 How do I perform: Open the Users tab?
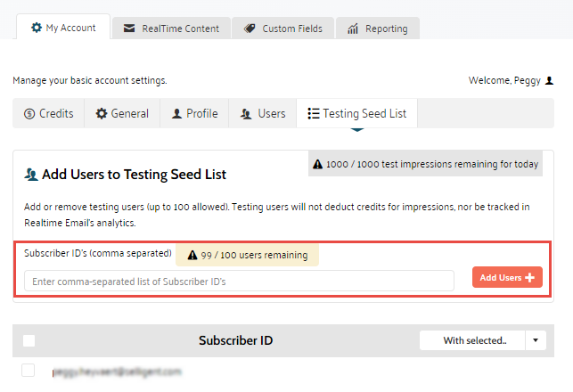coord(263,114)
